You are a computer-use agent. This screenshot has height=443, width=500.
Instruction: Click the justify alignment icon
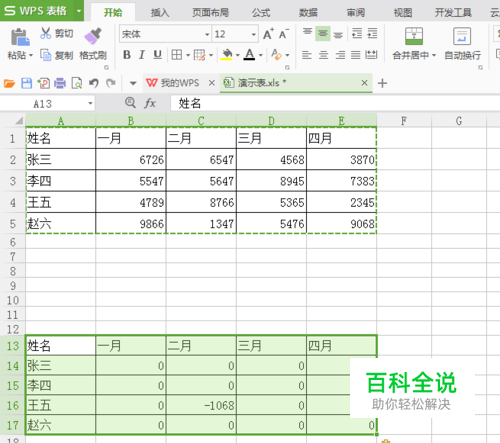(356, 55)
